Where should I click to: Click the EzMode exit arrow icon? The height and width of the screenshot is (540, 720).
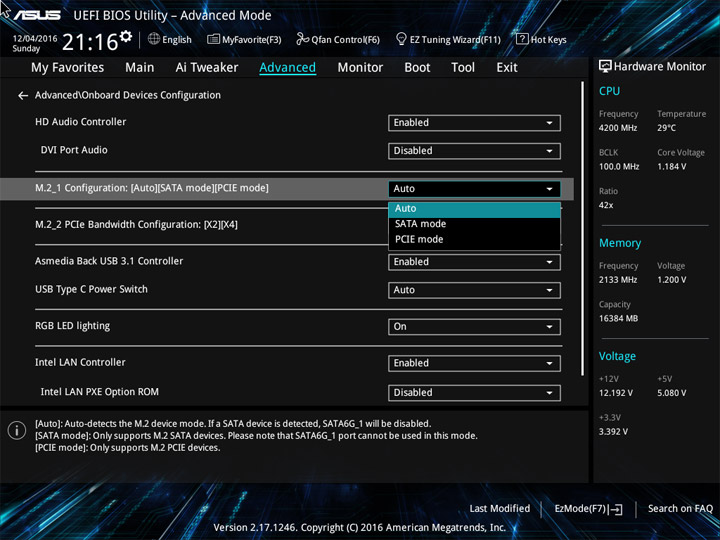[x=616, y=509]
